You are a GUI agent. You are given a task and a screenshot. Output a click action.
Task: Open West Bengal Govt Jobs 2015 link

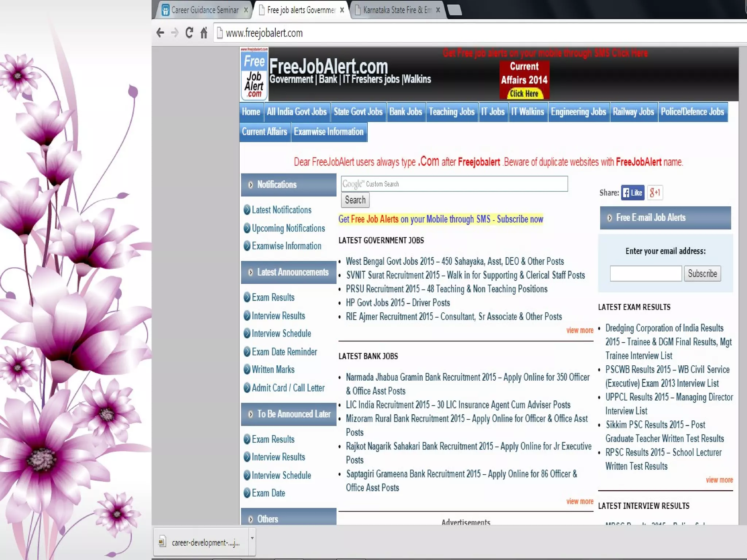(454, 261)
